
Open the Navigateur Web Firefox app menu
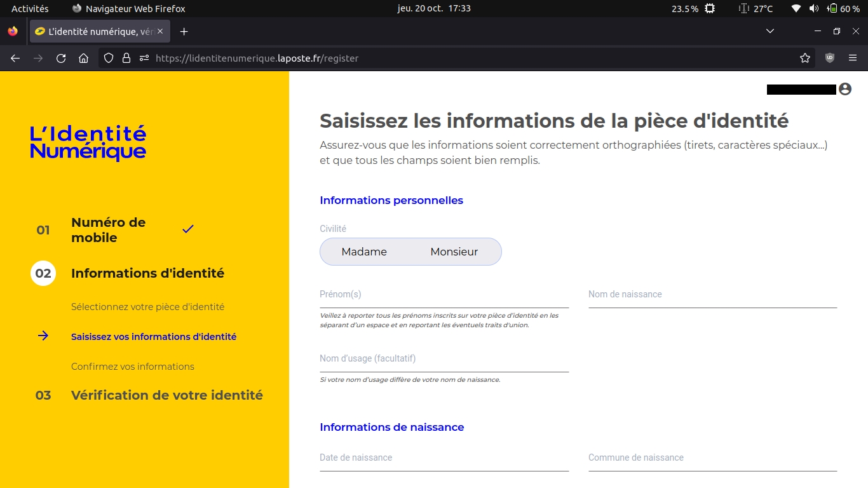tap(129, 9)
